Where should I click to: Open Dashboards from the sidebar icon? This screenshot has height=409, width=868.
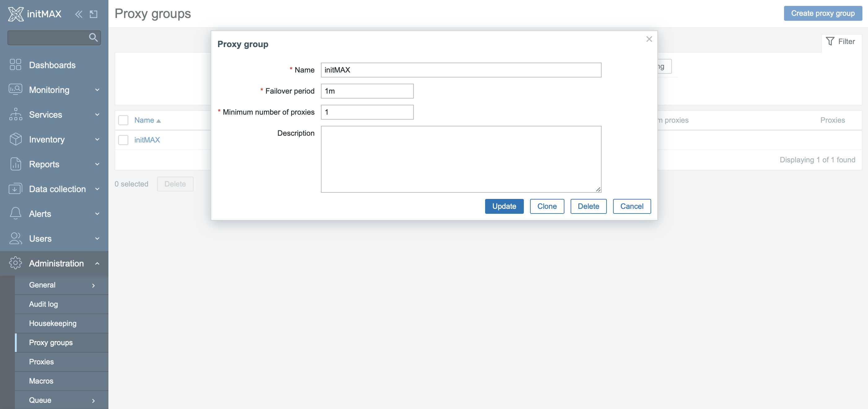[x=15, y=65]
